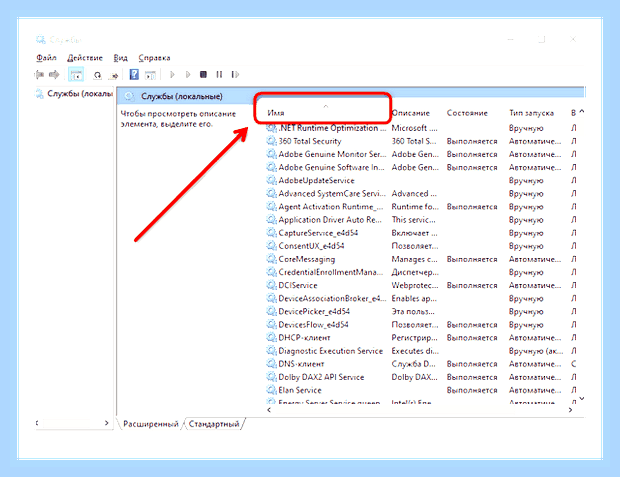Sort by the Имя column header

pos(276,113)
